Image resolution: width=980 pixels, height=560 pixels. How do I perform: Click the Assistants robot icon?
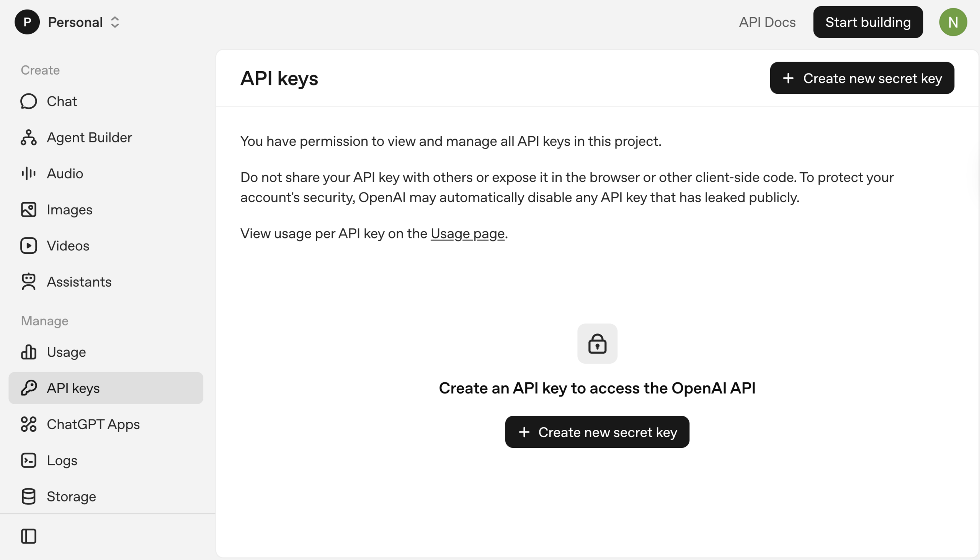pyautogui.click(x=28, y=282)
